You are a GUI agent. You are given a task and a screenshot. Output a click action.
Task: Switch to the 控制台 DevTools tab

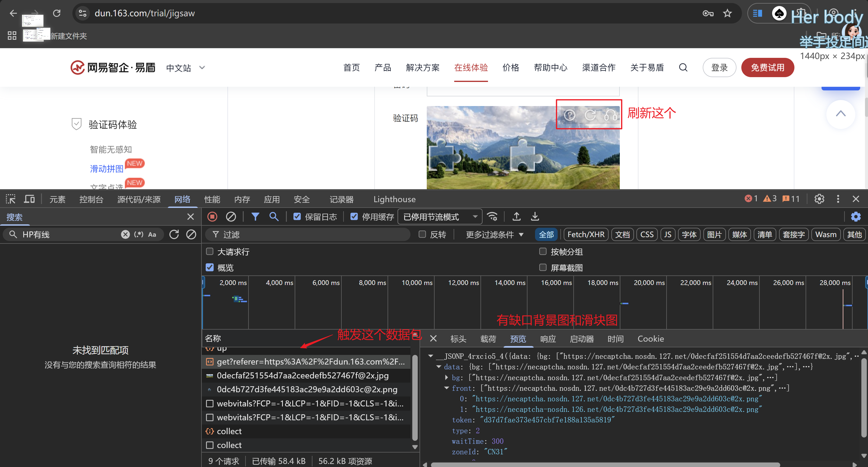(91, 199)
